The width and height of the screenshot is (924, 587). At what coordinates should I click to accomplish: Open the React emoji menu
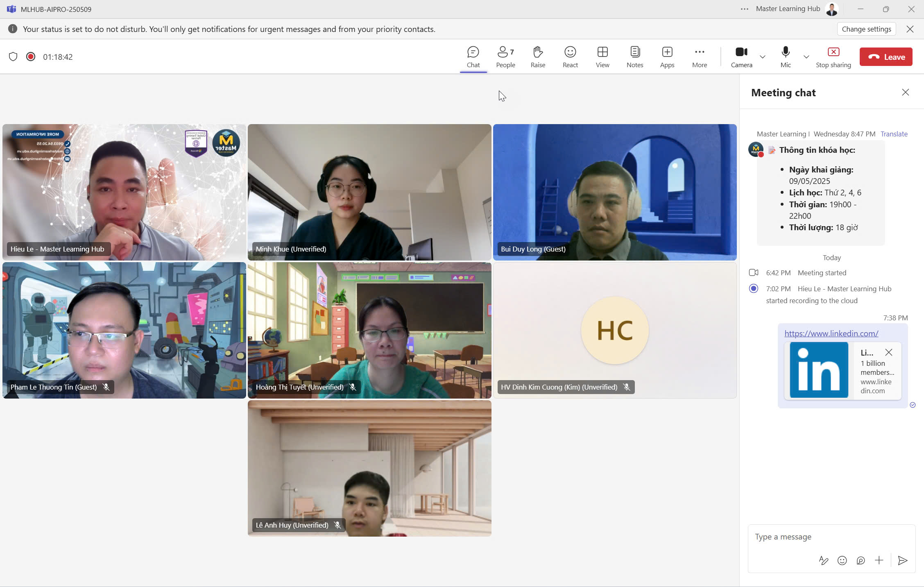point(570,57)
